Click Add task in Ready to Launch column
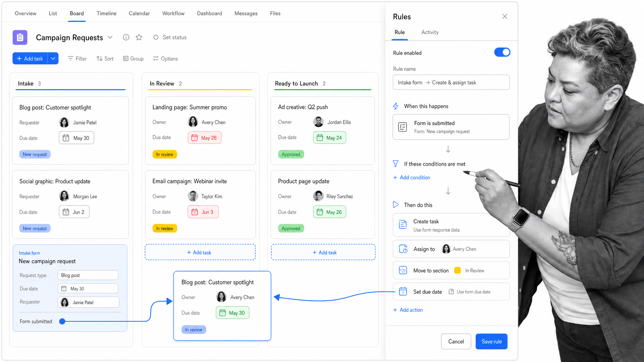The image size is (644, 362). (323, 252)
